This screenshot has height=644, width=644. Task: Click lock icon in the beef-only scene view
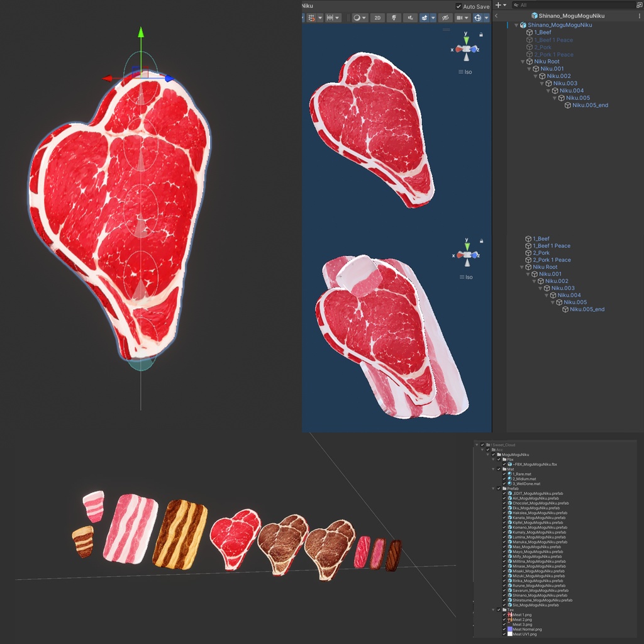point(481,35)
